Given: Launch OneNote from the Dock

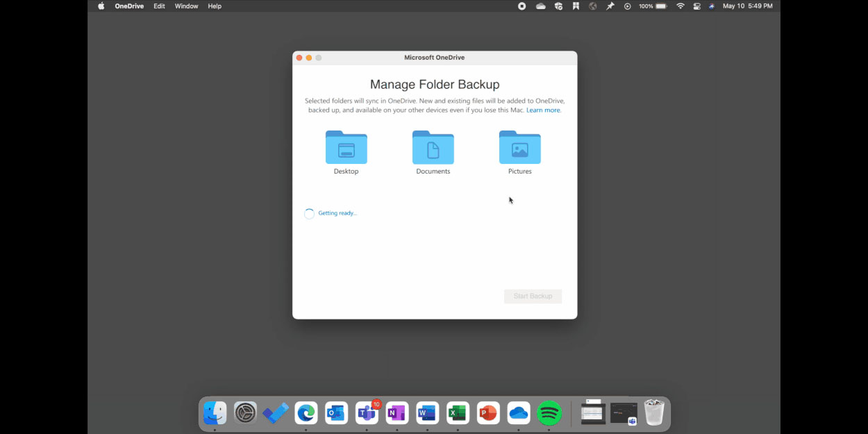Looking at the screenshot, I should (397, 413).
